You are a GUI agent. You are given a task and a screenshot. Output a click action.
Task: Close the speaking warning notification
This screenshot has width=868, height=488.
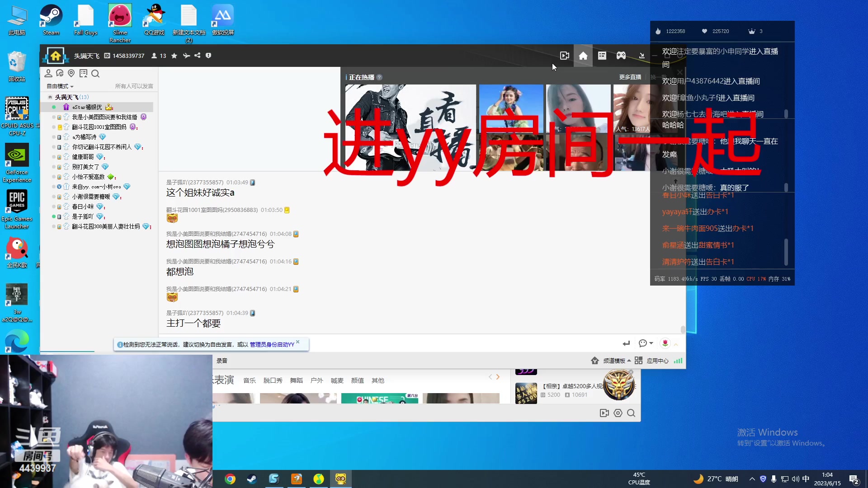(x=298, y=342)
